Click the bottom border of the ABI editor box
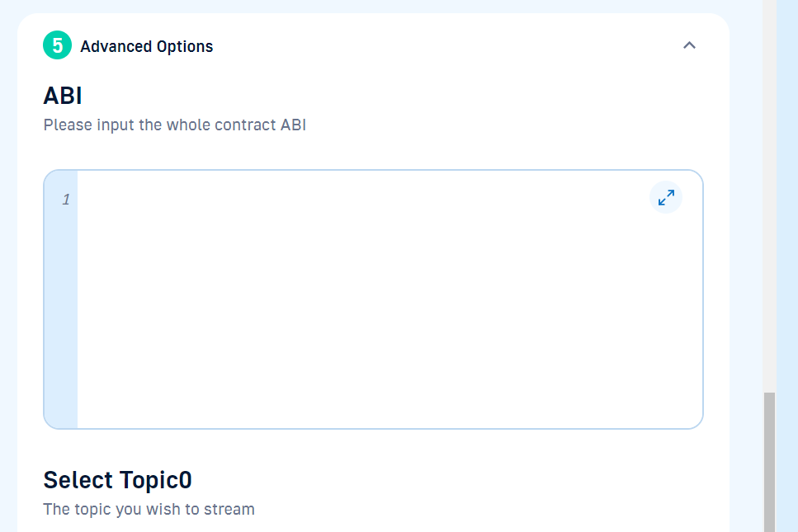Image resolution: width=798 pixels, height=532 pixels. click(x=373, y=429)
